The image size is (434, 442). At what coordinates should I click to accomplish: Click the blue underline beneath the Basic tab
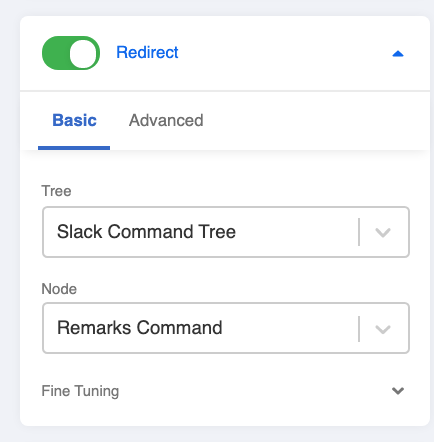point(74,148)
